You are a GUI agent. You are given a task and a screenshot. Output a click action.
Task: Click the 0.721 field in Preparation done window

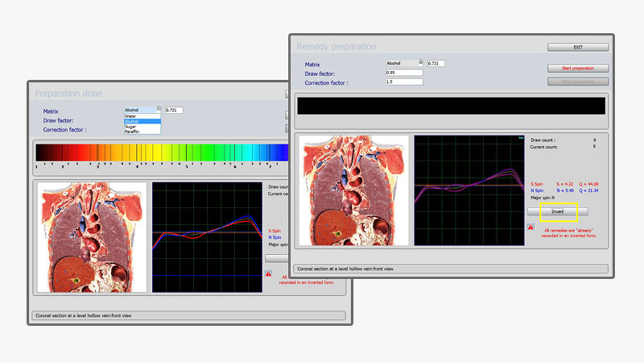click(174, 110)
